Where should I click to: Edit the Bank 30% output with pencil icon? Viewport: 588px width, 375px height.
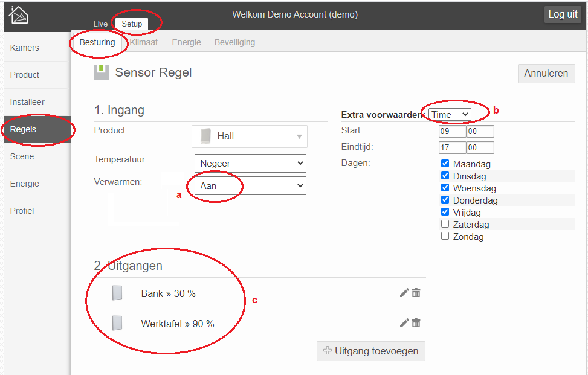click(404, 293)
